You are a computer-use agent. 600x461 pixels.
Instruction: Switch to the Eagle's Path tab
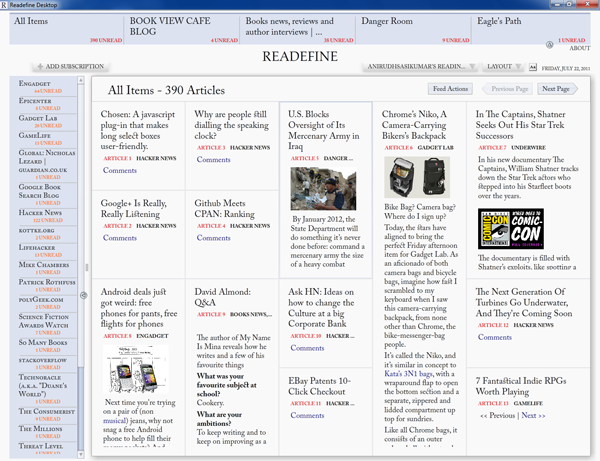(531, 30)
